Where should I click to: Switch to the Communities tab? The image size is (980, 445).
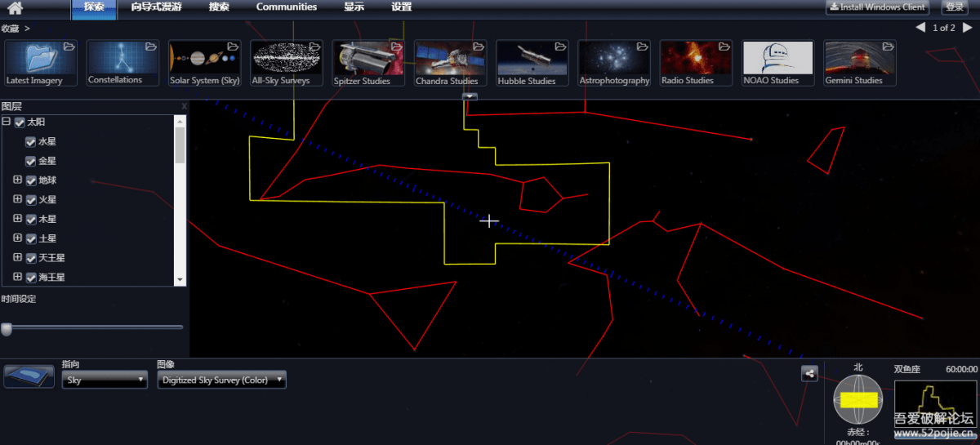pyautogui.click(x=286, y=7)
